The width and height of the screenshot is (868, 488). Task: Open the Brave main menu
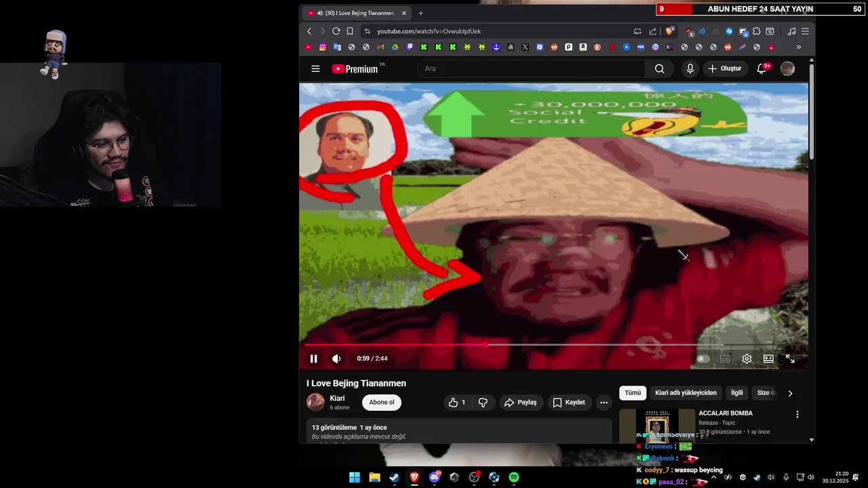(805, 31)
